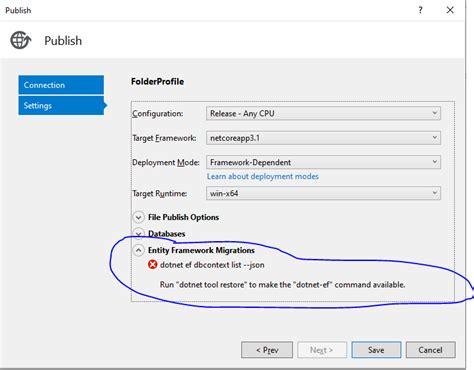Expand the Databases section
The image size is (474, 370).
tap(138, 234)
